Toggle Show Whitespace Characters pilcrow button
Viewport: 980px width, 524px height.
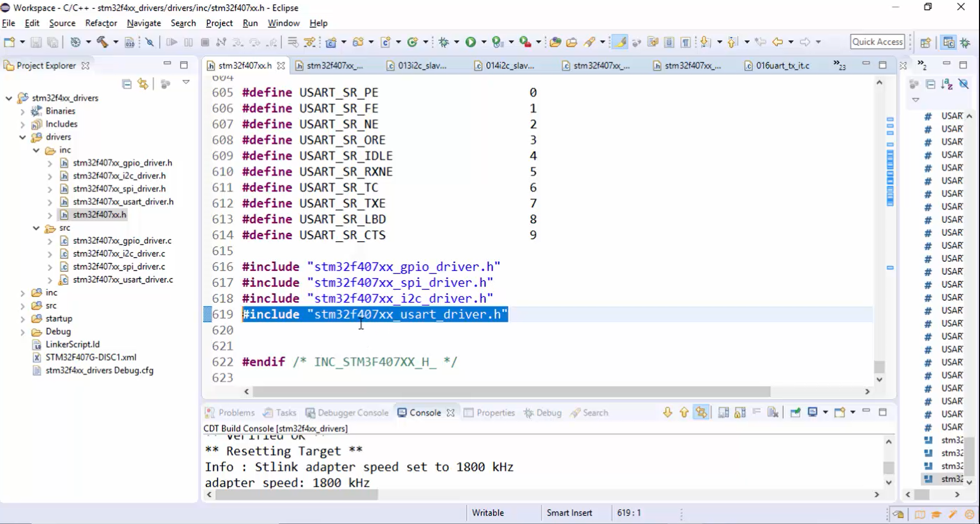[x=685, y=42]
